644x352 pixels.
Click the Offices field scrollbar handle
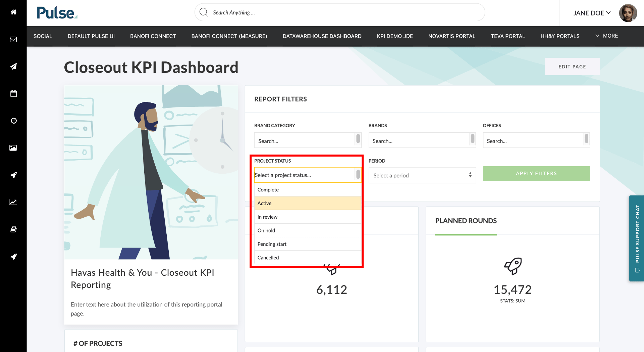click(586, 138)
